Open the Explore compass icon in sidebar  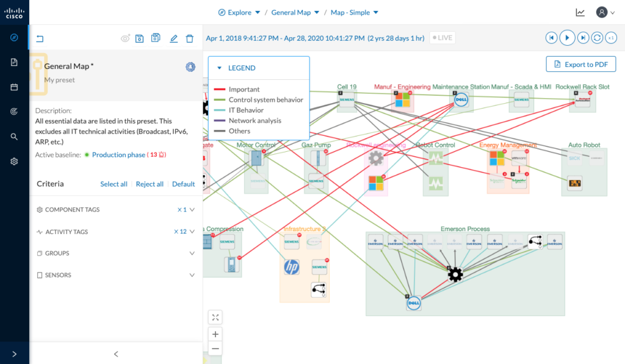14,37
